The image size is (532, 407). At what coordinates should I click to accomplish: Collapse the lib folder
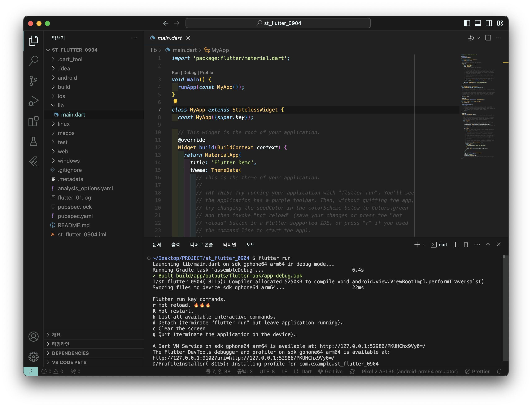pyautogui.click(x=61, y=105)
